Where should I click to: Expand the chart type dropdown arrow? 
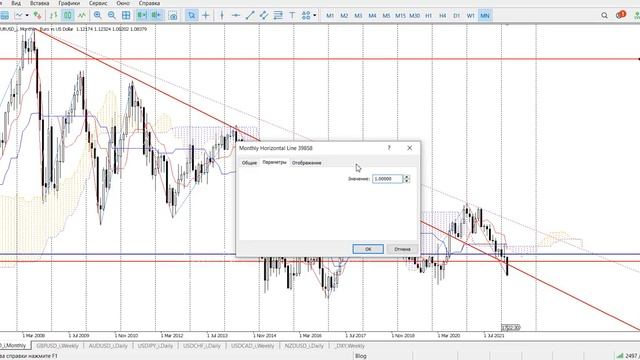point(27,16)
